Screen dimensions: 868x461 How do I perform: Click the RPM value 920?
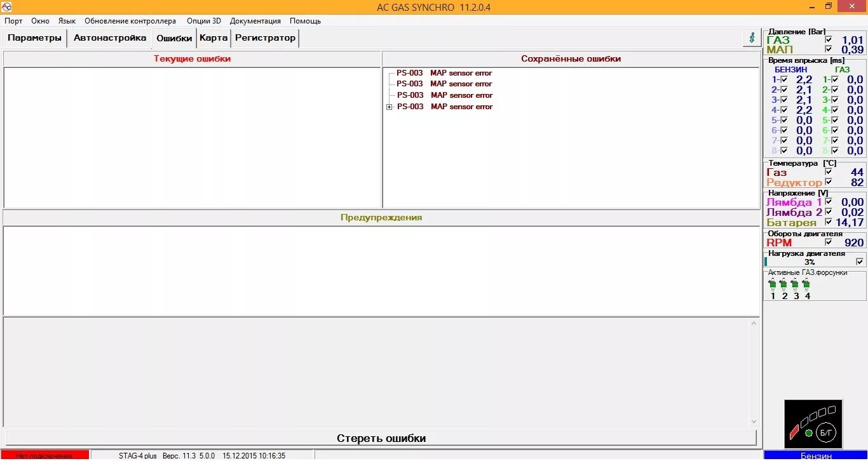(x=854, y=243)
